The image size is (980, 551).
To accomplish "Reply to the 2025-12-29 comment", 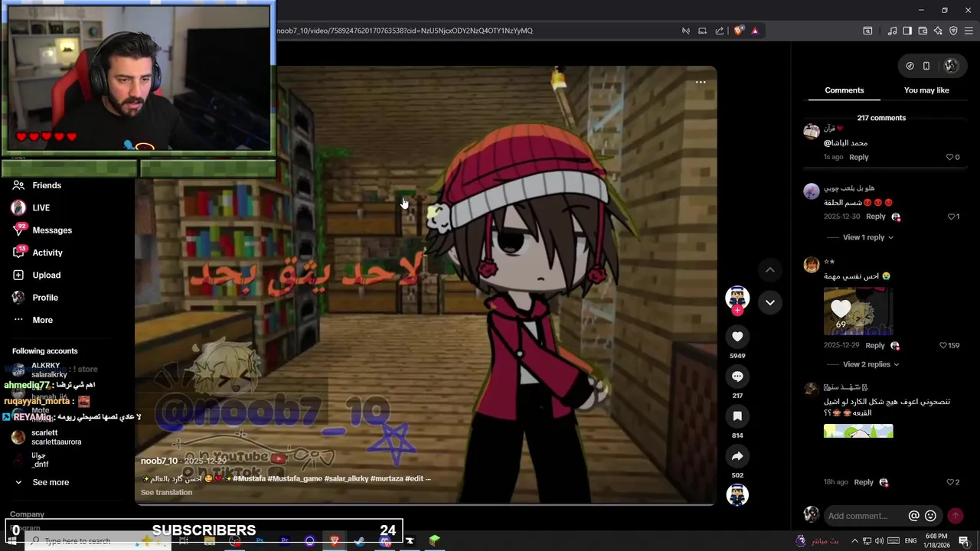I will pos(875,345).
